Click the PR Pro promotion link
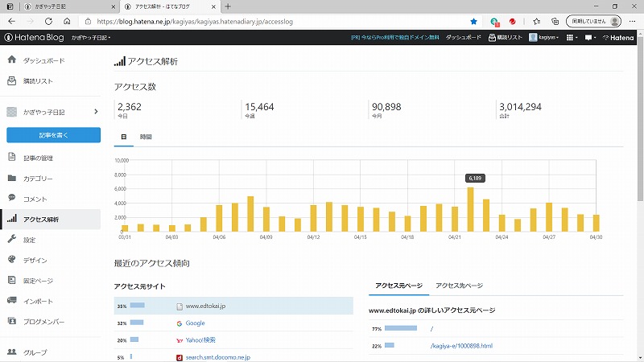The image size is (644, 362). pyautogui.click(x=394, y=37)
